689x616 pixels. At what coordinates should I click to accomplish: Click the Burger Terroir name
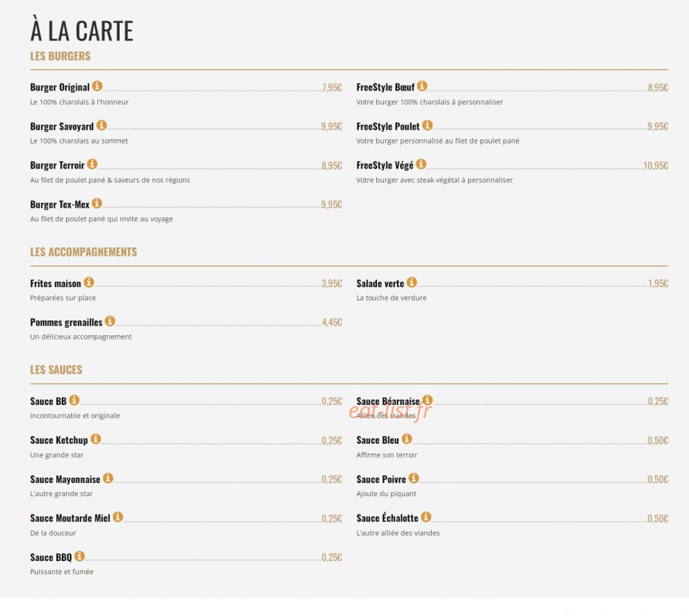(x=57, y=166)
